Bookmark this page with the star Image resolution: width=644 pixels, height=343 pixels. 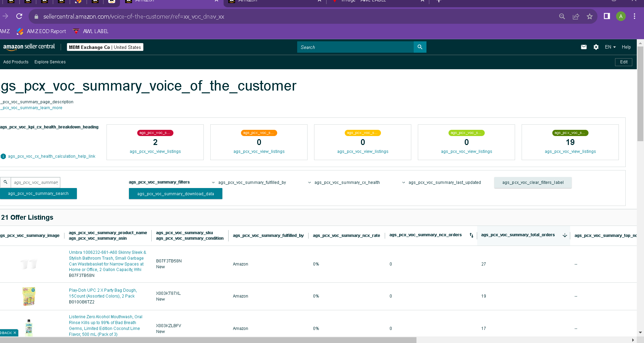pyautogui.click(x=590, y=17)
